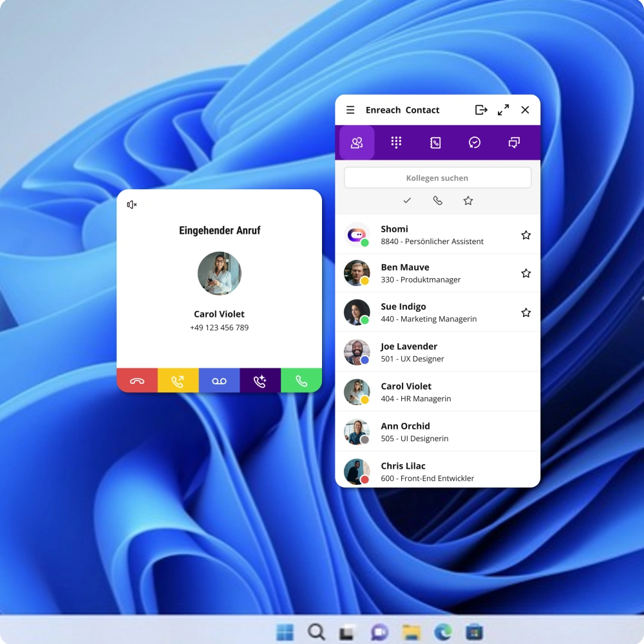644x644 pixels.
Task: Switch to the phonebook tab
Action: coord(435,142)
